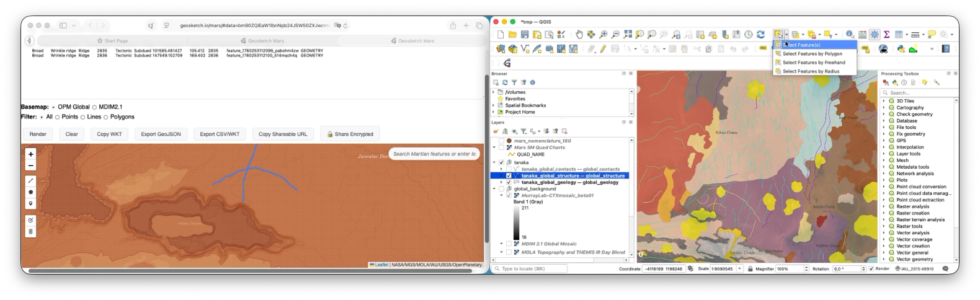Filter by Polygons radio button

[105, 117]
